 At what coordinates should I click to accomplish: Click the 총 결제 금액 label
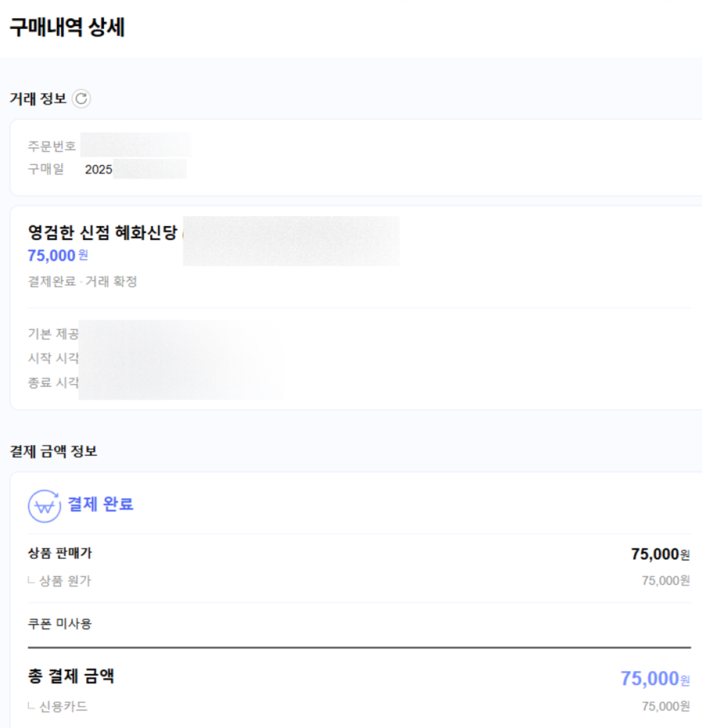(71, 677)
